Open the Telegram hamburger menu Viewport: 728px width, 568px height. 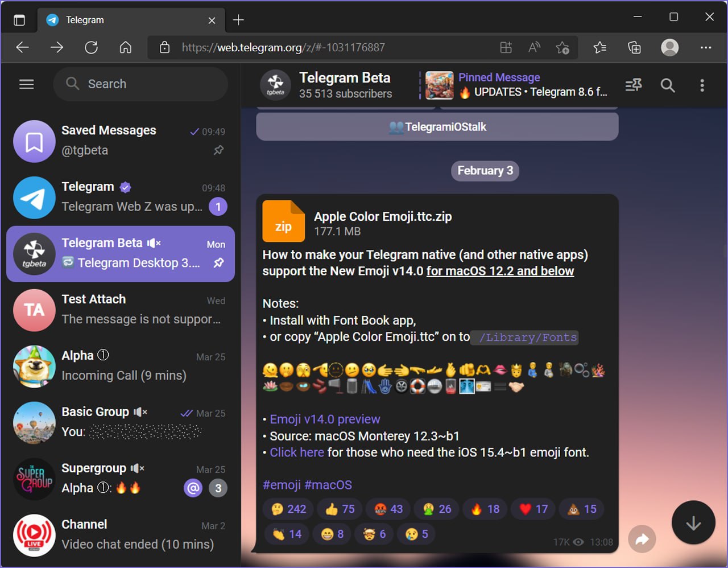[27, 84]
